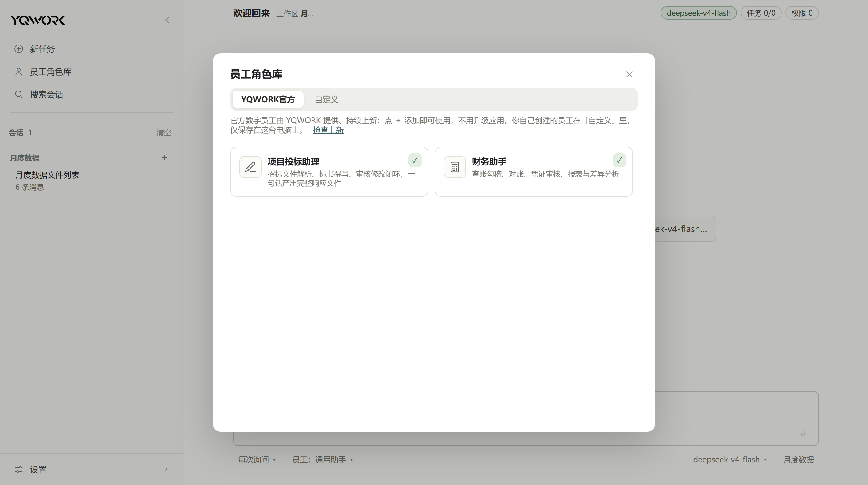
Task: Click the 权限 0 badge
Action: click(802, 13)
